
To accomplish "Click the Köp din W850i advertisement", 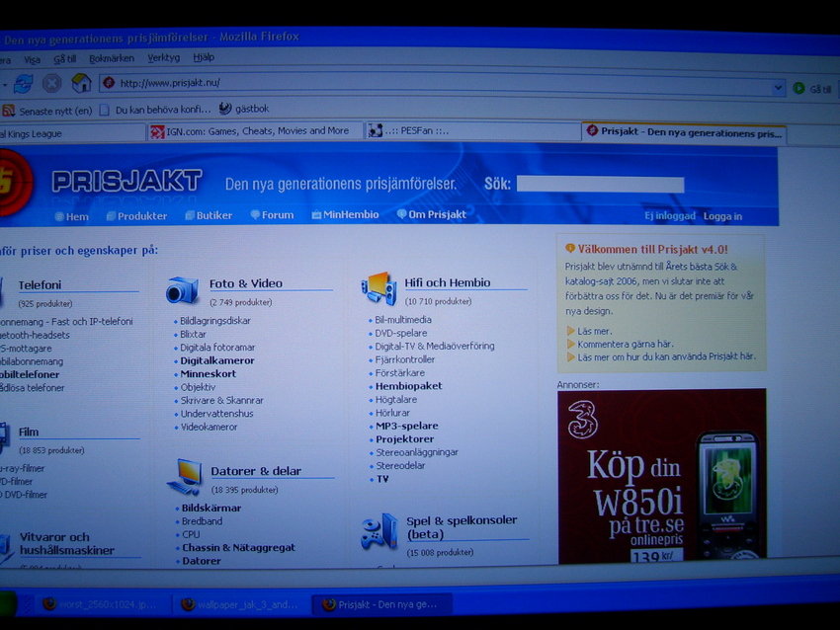I will click(x=661, y=476).
